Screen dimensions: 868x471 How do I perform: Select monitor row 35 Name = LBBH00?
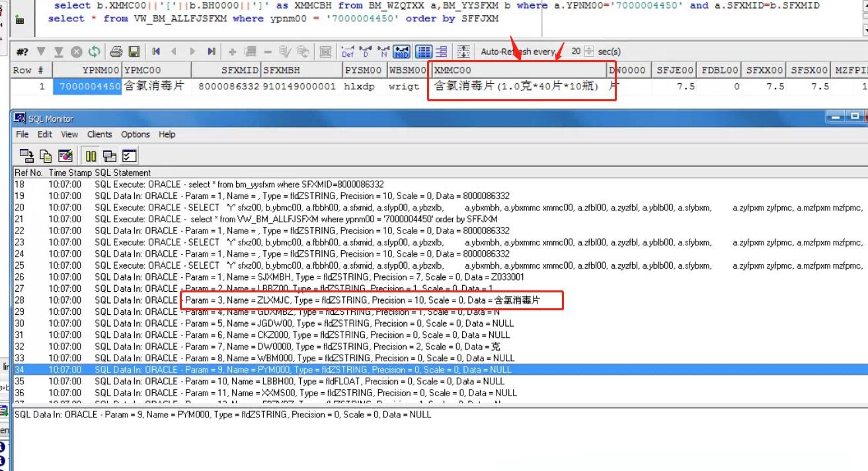(440, 382)
